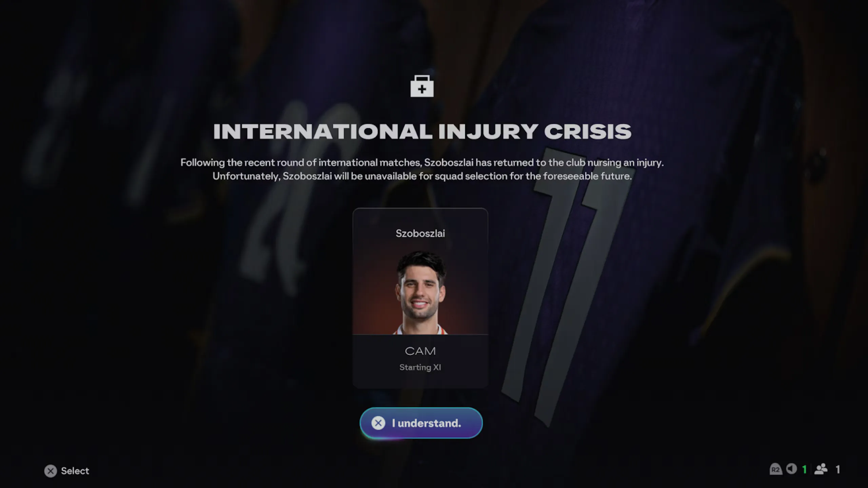Click the X button icon beside Select
The image size is (868, 488).
[51, 471]
